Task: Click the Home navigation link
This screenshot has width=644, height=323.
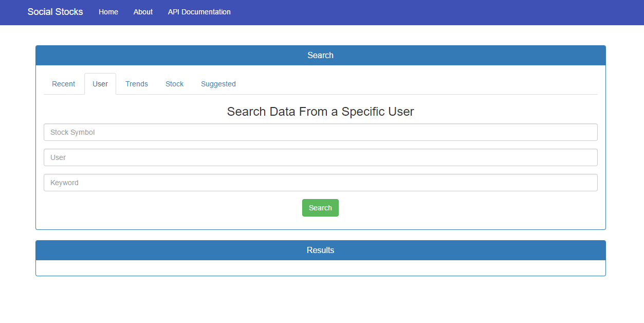Action: click(x=108, y=12)
